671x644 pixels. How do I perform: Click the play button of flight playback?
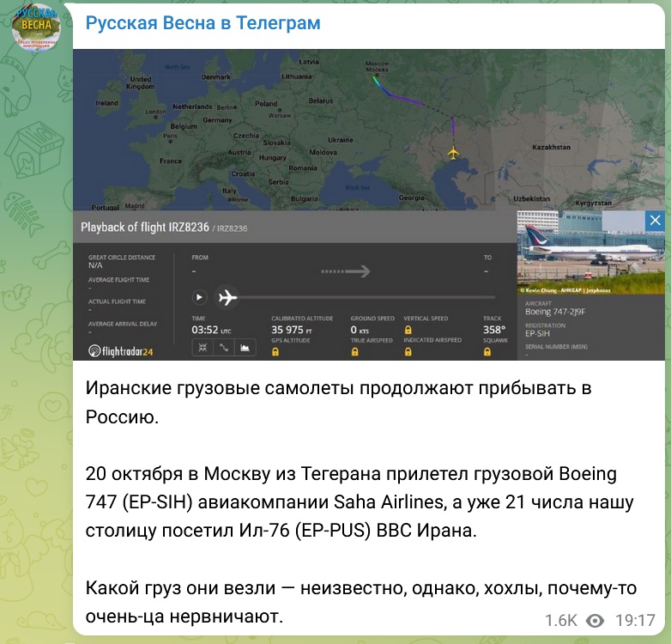pyautogui.click(x=199, y=297)
